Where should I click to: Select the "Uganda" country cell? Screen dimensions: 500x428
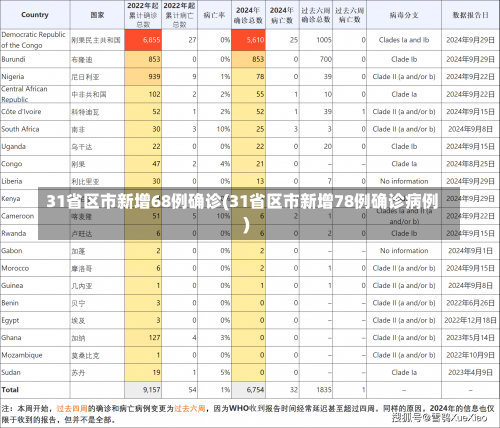pos(35,146)
